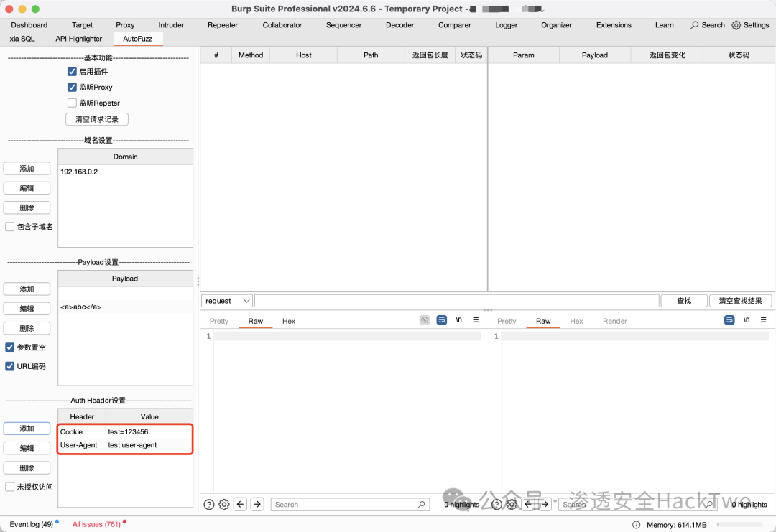Click magnifier icon in request search box

(x=421, y=504)
